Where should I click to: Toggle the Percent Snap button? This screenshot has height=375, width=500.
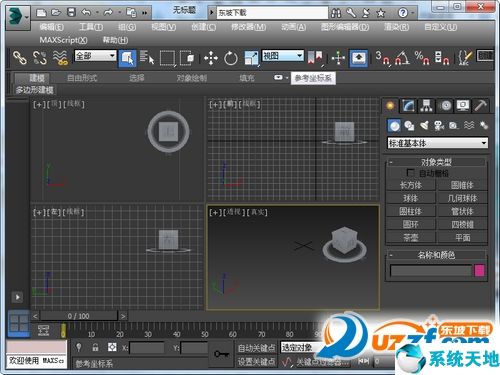coord(422,58)
